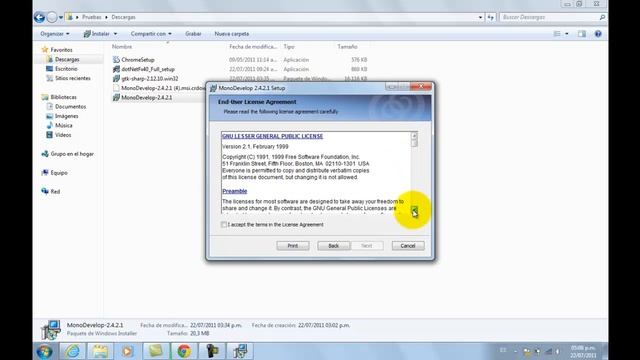Select Favoritos in the navigation pane
This screenshot has width=640, height=360.
pos(61,50)
